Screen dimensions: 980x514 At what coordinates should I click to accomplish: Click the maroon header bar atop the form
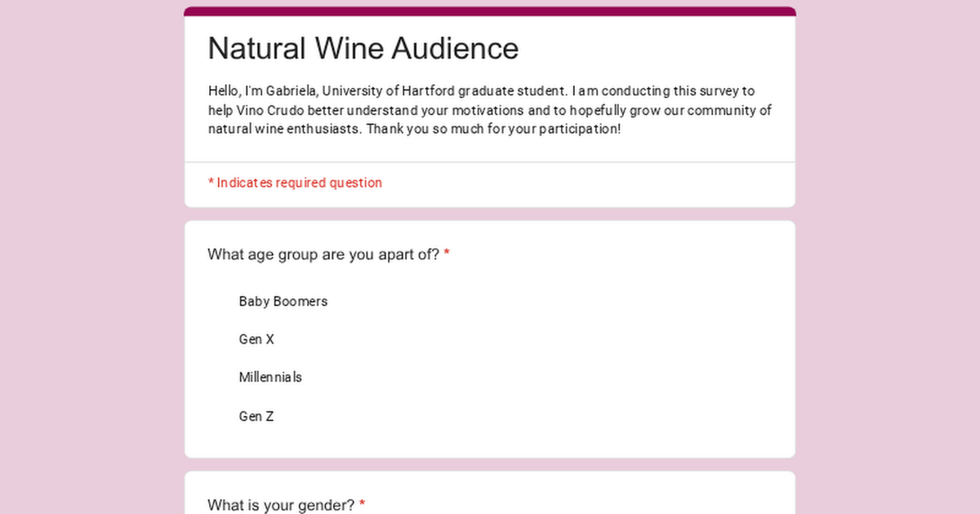tap(490, 11)
